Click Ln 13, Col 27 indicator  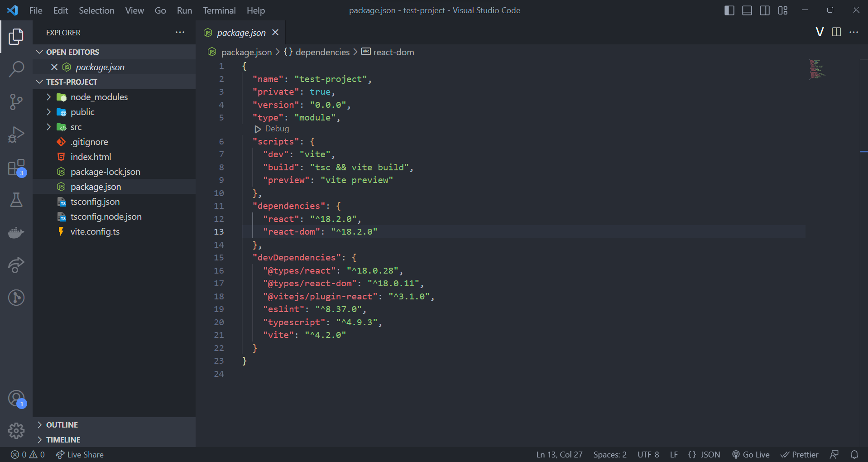[559, 454]
